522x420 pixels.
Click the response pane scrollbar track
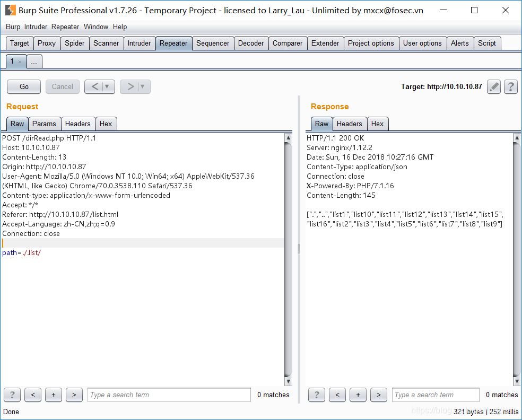coord(517,260)
